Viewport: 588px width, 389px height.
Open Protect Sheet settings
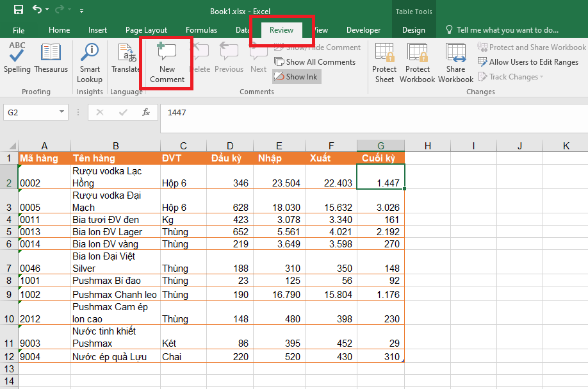click(x=384, y=61)
